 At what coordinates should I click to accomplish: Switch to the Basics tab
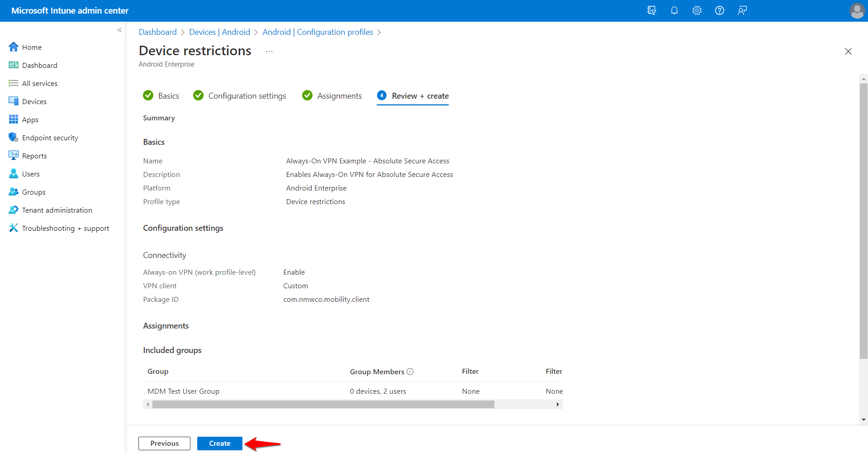[x=169, y=95]
